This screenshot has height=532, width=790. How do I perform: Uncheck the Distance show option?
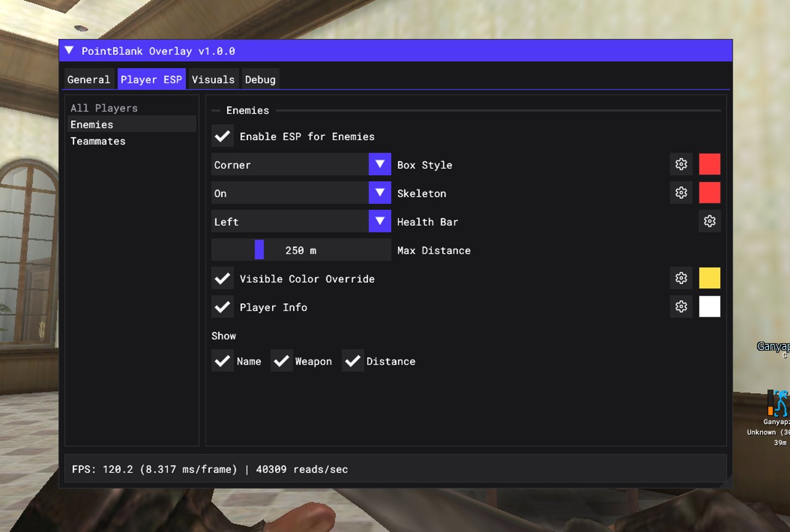click(x=353, y=360)
